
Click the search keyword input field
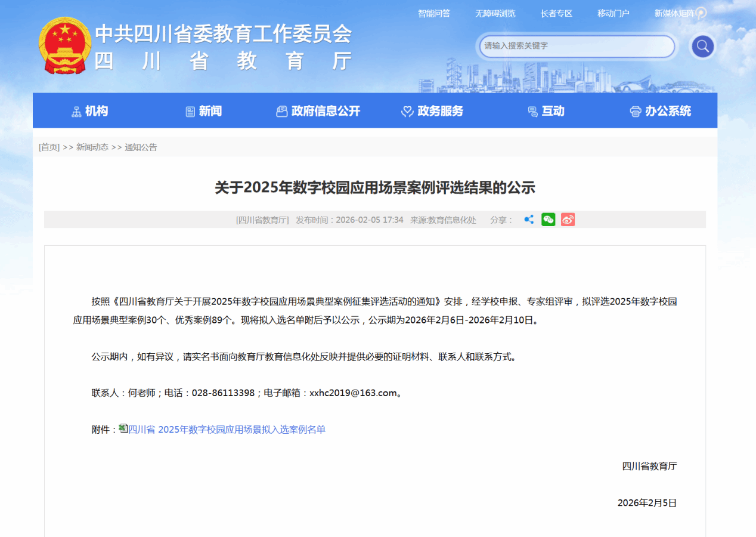coord(577,46)
